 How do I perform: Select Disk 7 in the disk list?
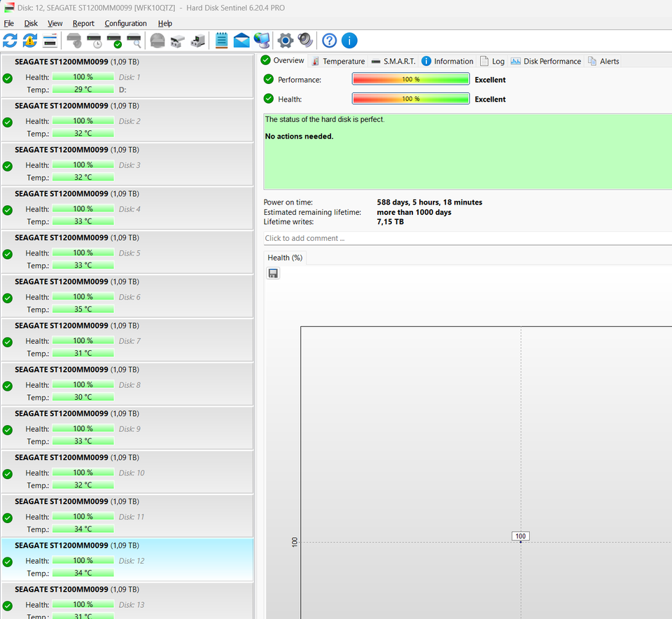coord(127,340)
